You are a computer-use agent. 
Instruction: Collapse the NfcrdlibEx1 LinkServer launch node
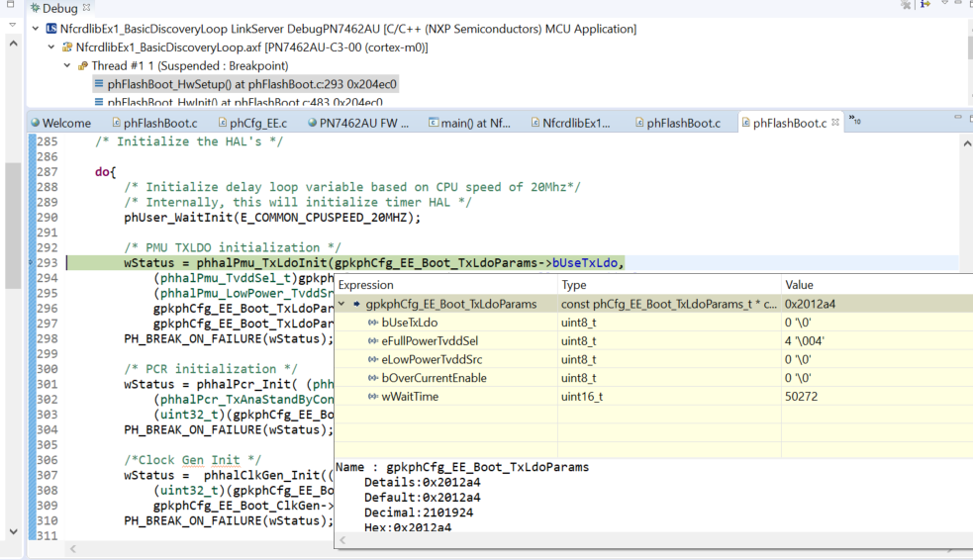coord(36,29)
